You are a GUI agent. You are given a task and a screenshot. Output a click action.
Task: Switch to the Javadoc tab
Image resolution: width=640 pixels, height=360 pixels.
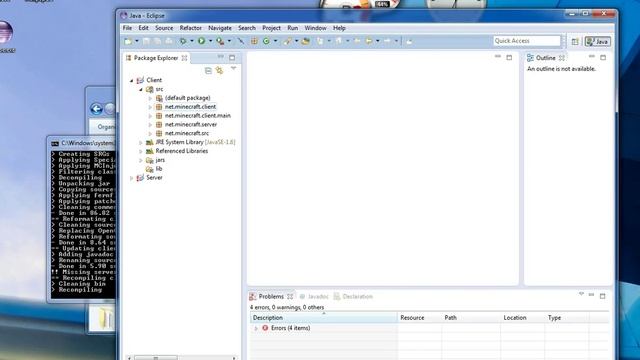(x=314, y=296)
